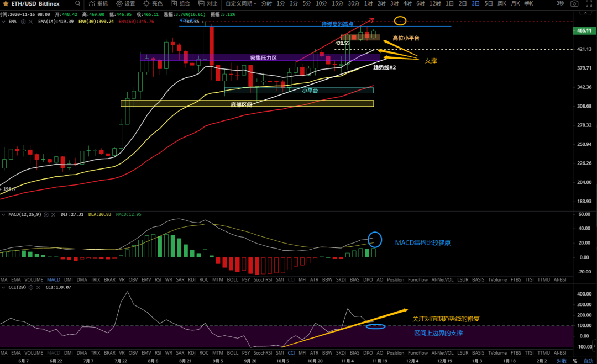Click the screenshot camera icon
The width and height of the screenshot is (597, 364).
(x=574, y=3)
